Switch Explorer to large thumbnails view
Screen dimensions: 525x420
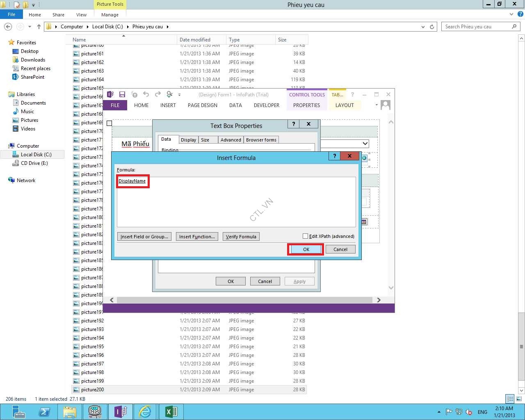[519, 399]
